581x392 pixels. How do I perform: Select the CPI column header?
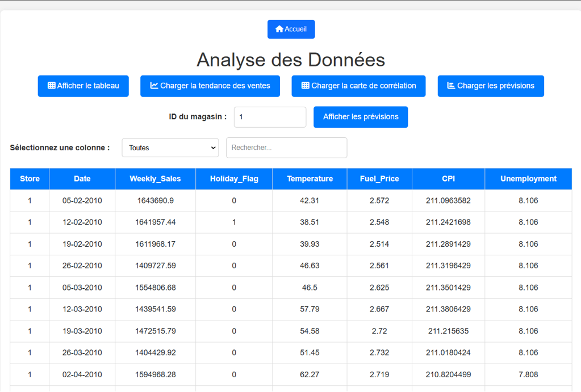pyautogui.click(x=448, y=179)
